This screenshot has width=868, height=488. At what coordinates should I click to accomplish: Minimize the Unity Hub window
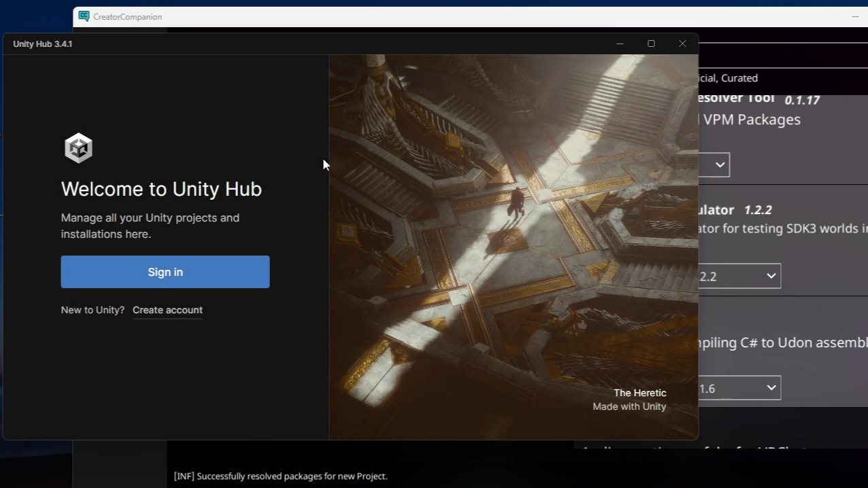pos(620,43)
